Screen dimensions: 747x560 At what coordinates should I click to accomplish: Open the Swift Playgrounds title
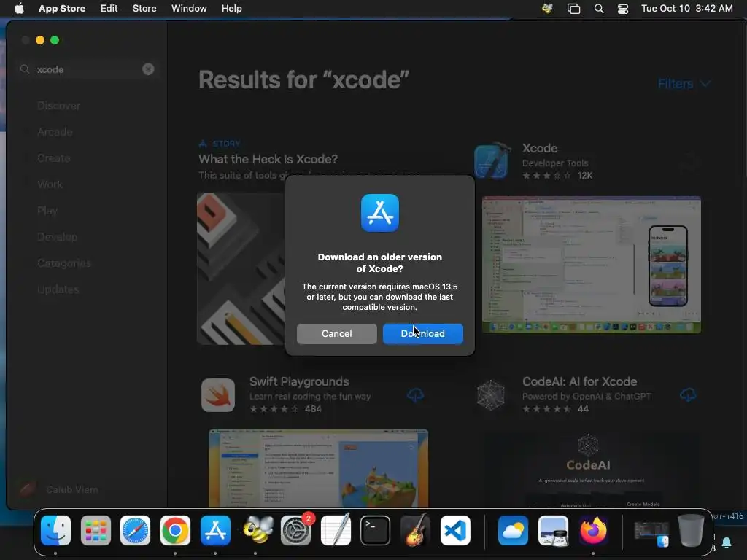point(299,381)
